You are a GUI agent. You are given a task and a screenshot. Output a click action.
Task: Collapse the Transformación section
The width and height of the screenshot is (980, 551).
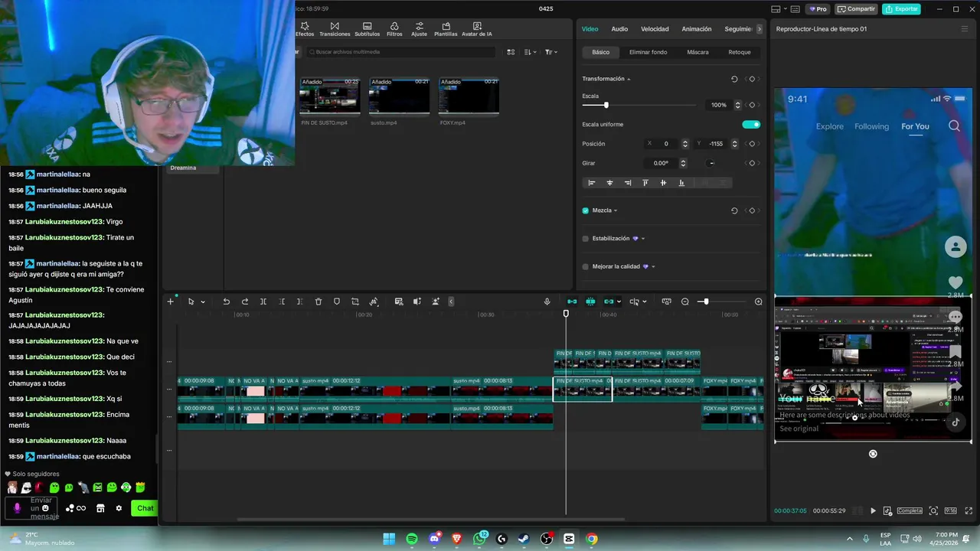[x=629, y=80]
